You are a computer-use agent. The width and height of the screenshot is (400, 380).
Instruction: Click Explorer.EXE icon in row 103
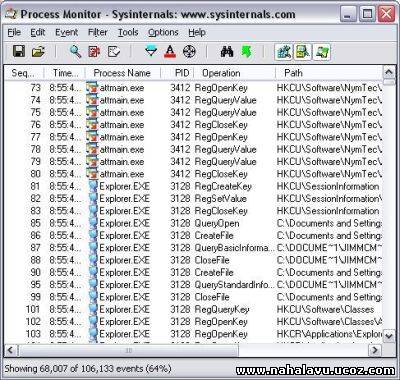pyautogui.click(x=94, y=334)
